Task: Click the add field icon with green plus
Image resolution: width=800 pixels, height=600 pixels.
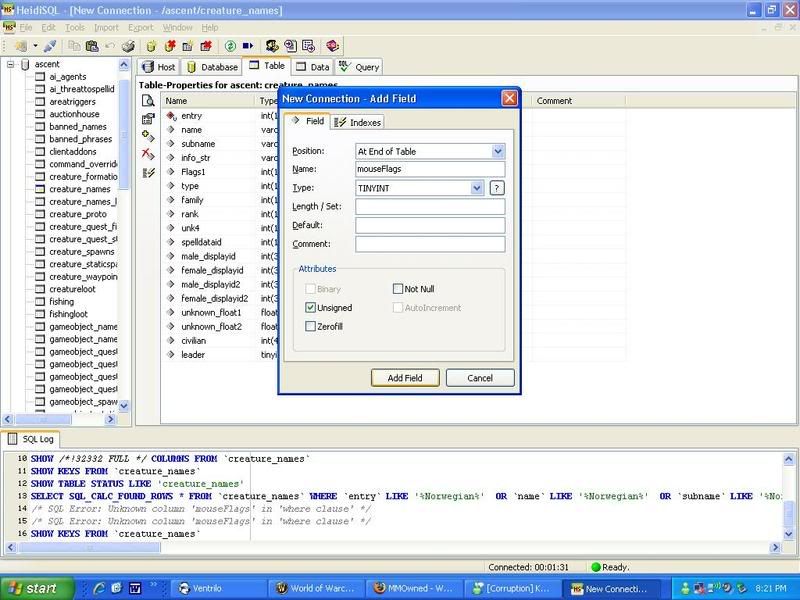Action: pos(148,136)
